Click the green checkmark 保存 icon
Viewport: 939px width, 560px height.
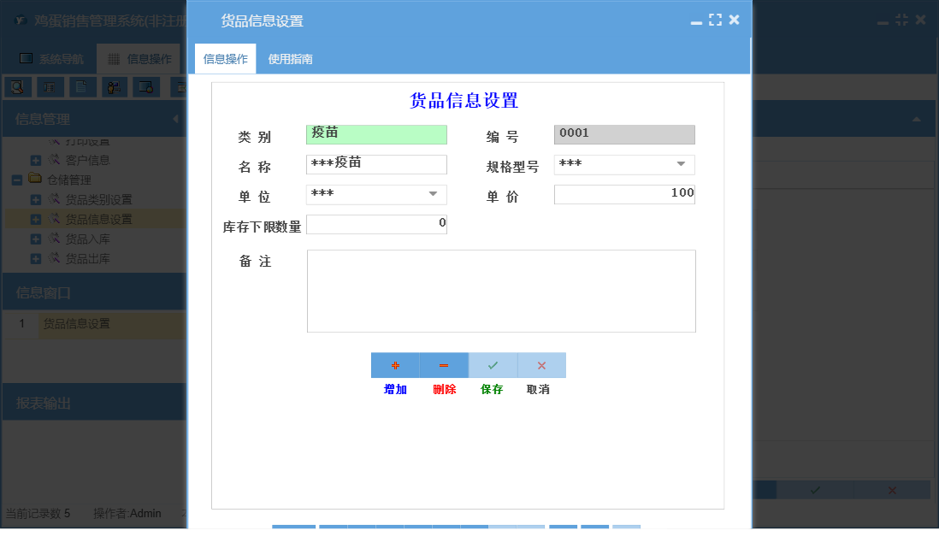493,365
